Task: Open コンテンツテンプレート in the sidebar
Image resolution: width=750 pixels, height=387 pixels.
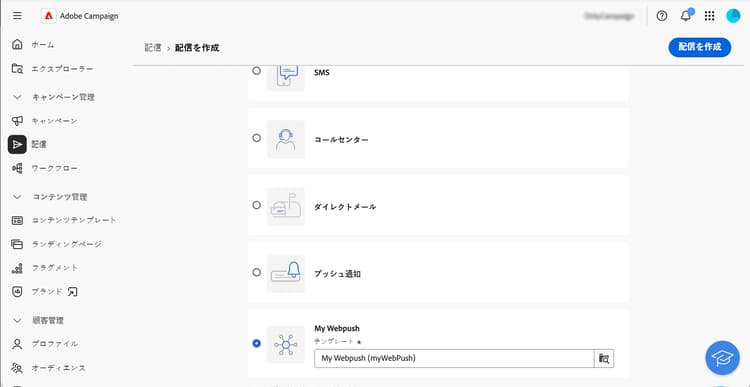Action: [x=74, y=221]
